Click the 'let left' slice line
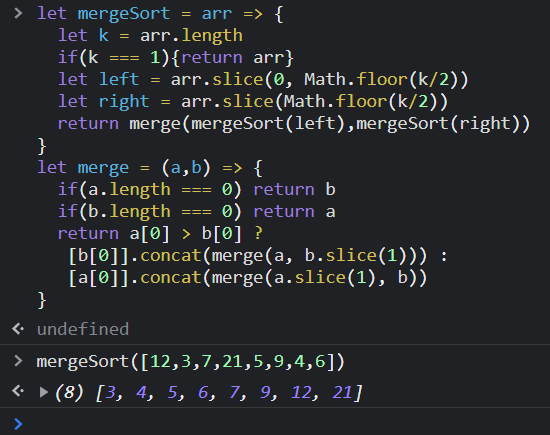This screenshot has height=435, width=550. click(263, 79)
